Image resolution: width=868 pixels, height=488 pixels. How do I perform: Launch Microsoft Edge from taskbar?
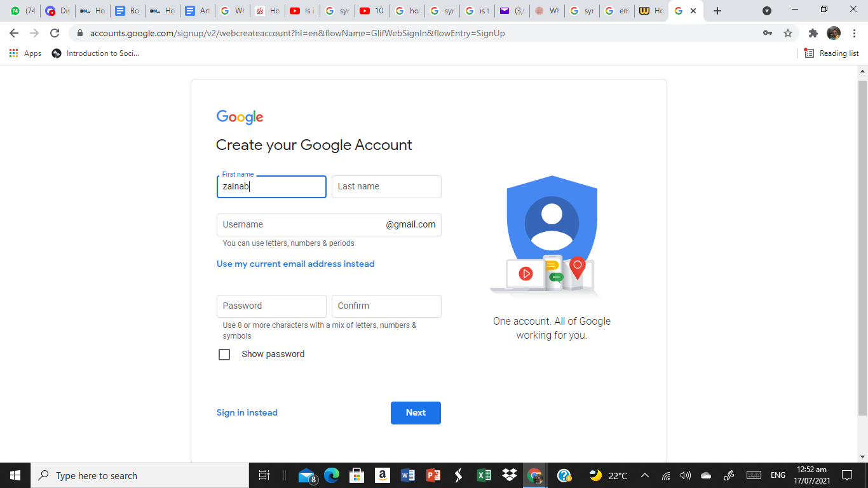tap(332, 475)
